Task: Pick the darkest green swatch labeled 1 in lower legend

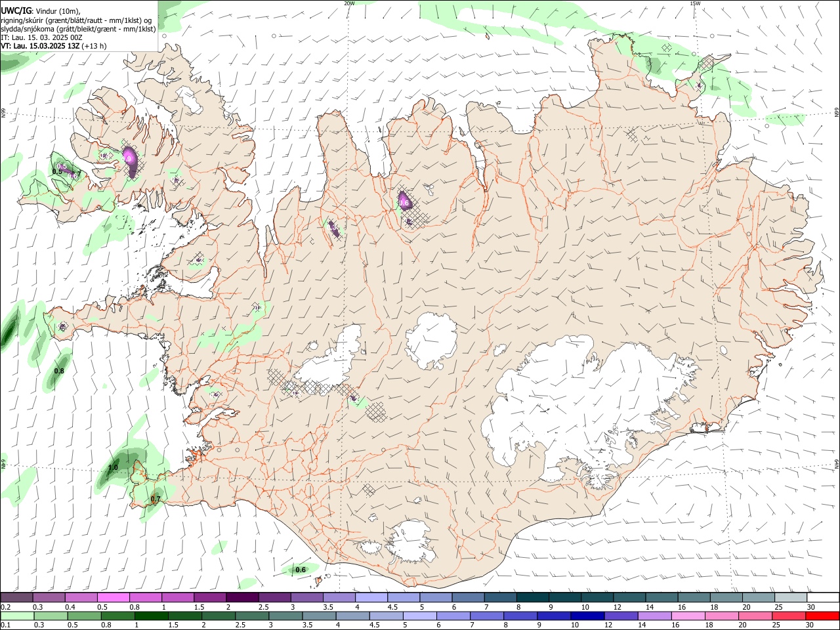Action: click(152, 616)
